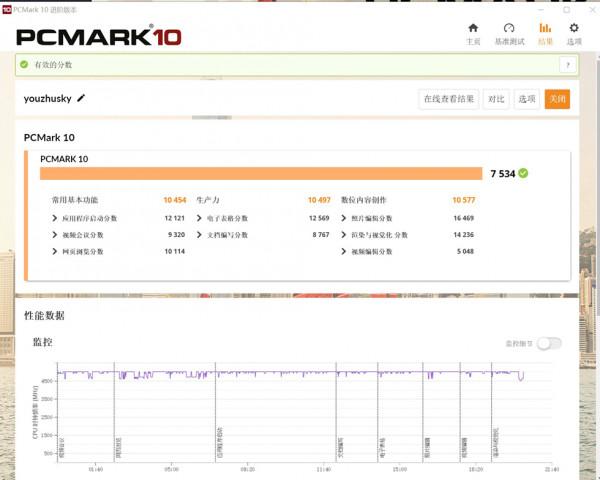Image resolution: width=600 pixels, height=480 pixels.
Task: Click the Productivity score 10 497
Action: [x=319, y=200]
